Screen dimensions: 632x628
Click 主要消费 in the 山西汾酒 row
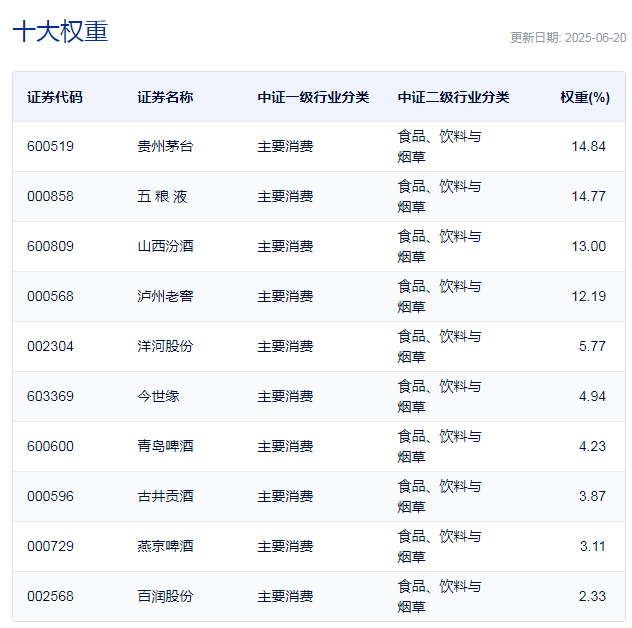pos(285,246)
